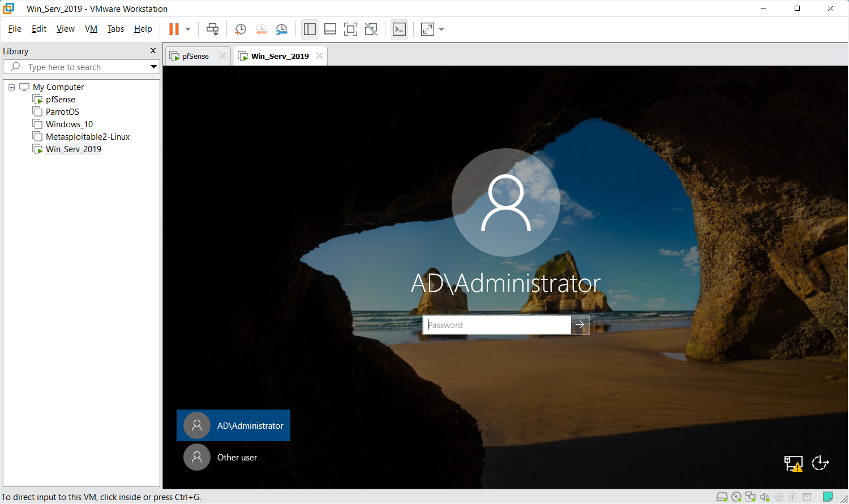The height and width of the screenshot is (504, 849).
Task: Close the Win_Serv_2019 tab
Action: pyautogui.click(x=319, y=56)
